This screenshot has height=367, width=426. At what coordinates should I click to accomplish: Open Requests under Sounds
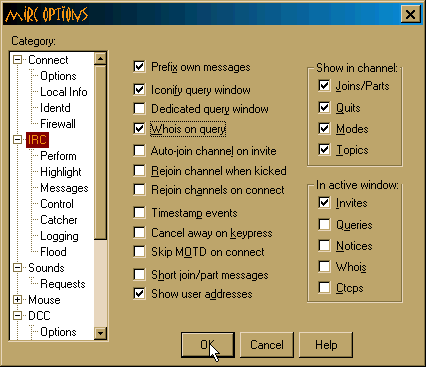(63, 284)
